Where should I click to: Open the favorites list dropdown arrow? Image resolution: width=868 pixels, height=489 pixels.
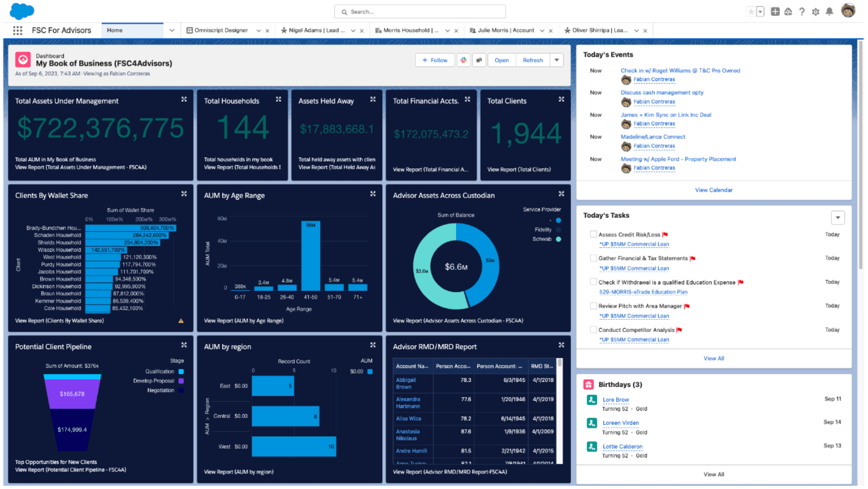[x=760, y=12]
